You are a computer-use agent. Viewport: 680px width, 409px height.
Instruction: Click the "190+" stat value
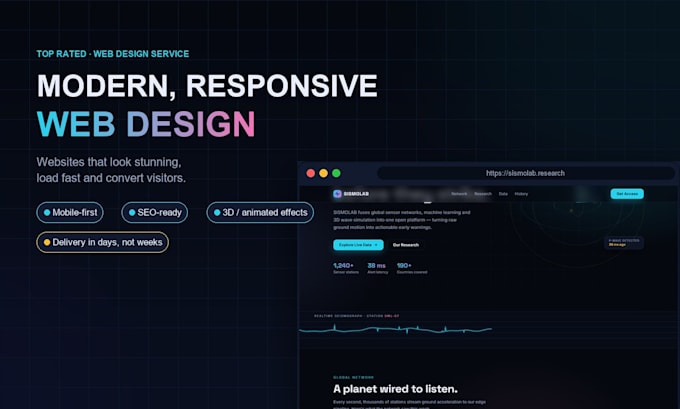tap(404, 265)
